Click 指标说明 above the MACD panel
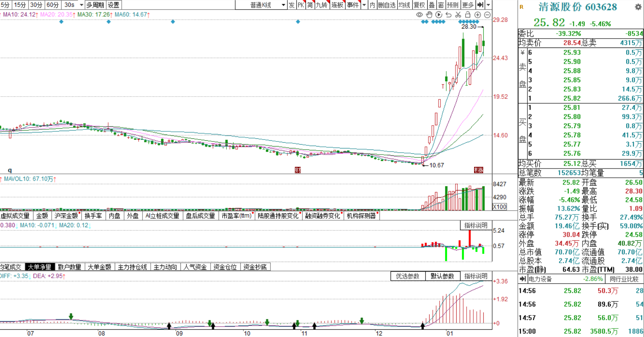This screenshot has height=337, width=644. pyautogui.click(x=476, y=276)
